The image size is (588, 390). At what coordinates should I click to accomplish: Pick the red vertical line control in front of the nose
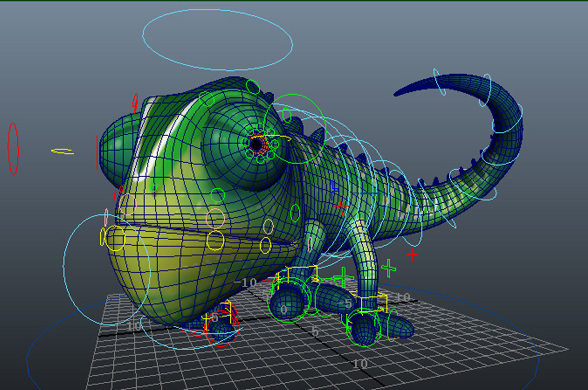pos(97,153)
